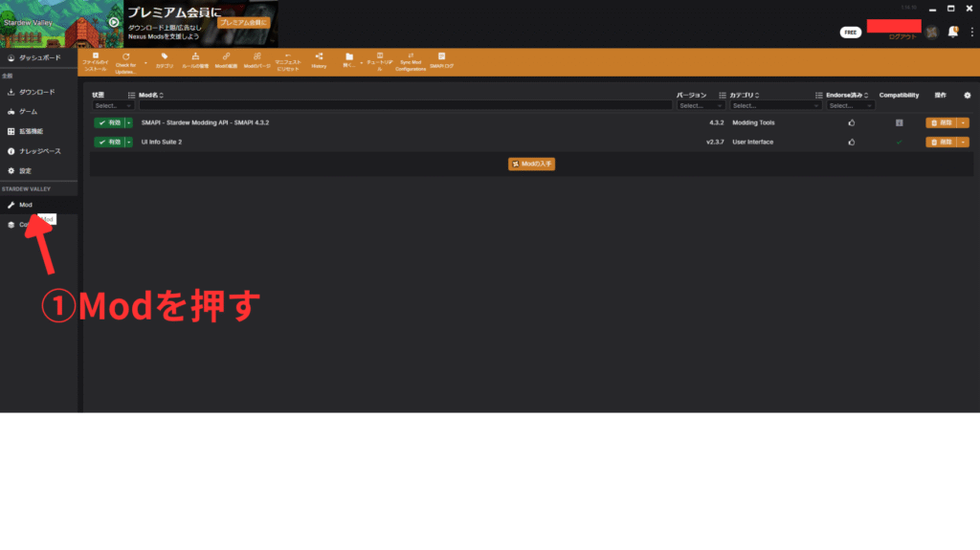
Task: Delete SMAPI with the 削除 button
Action: tap(942, 123)
